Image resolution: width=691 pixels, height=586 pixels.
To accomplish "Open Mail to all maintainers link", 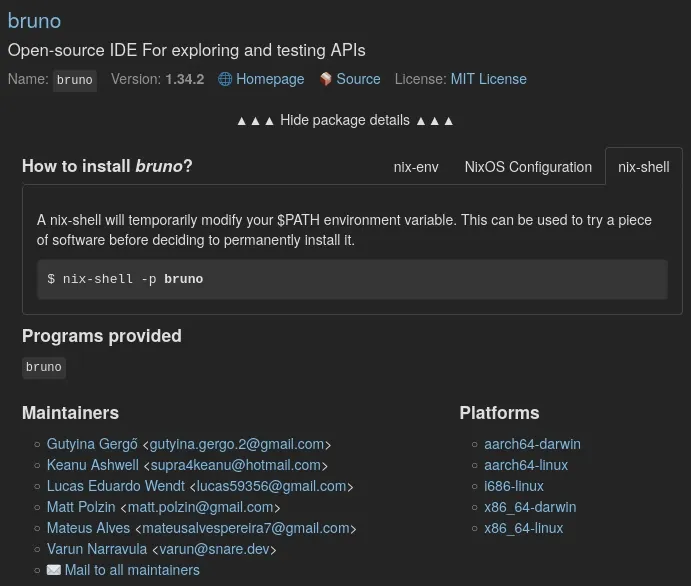I will pyautogui.click(x=132, y=570).
